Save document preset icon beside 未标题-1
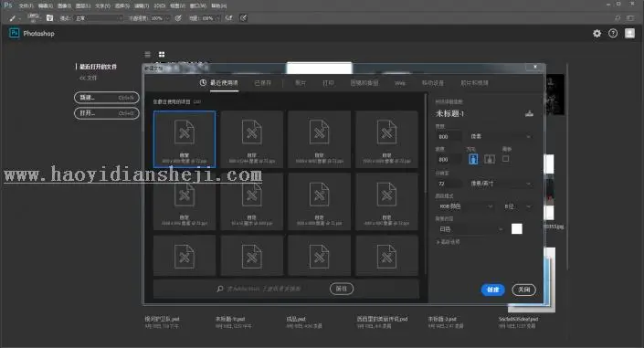This screenshot has width=644, height=348. [529, 114]
